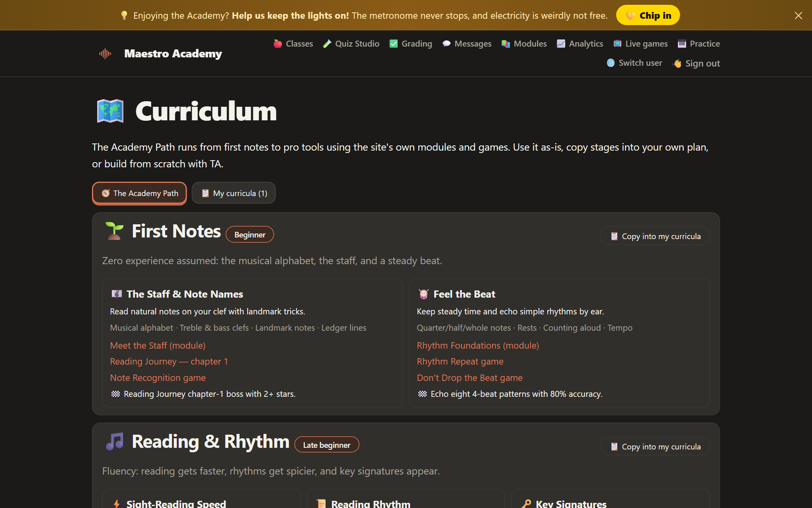Click the checkered flag beside the Echo eight goal

pos(422,394)
